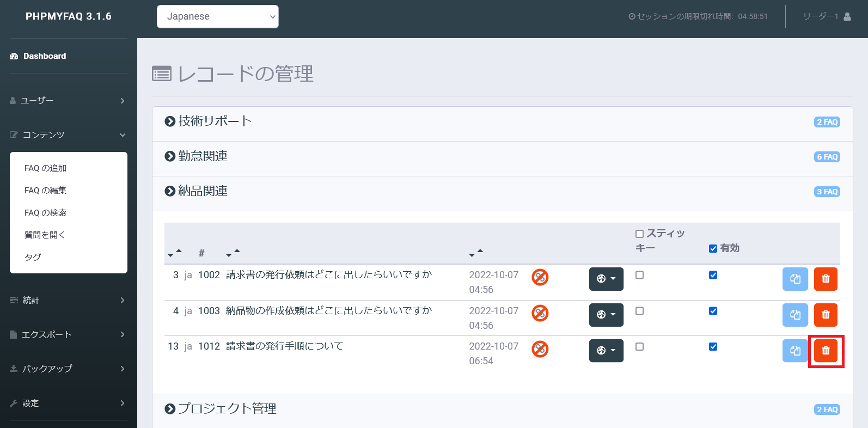Copy FAQ record 1002

[x=795, y=279]
